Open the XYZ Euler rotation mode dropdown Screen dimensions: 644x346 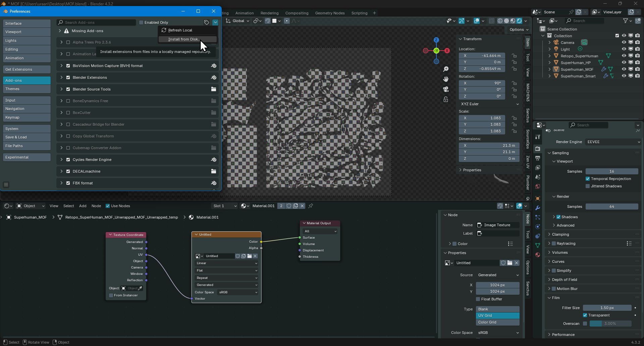coord(489,104)
